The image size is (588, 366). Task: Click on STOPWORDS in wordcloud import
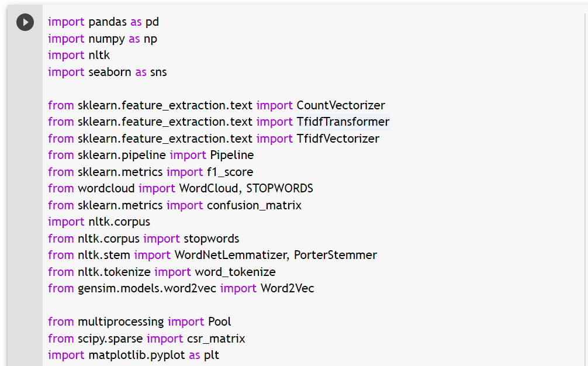280,188
